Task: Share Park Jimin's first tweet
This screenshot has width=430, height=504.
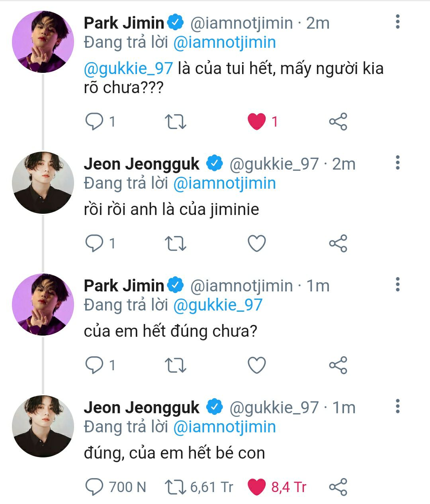Action: (338, 121)
